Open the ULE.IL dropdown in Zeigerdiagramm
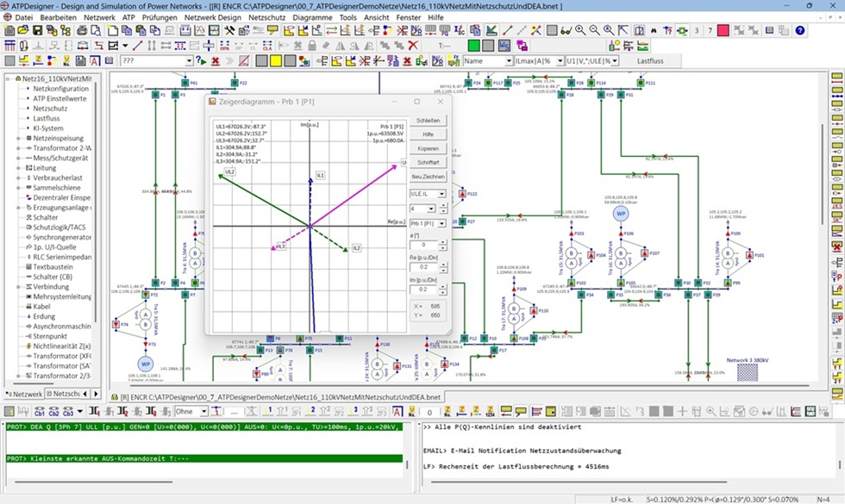The width and height of the screenshot is (845, 504). tap(442, 194)
